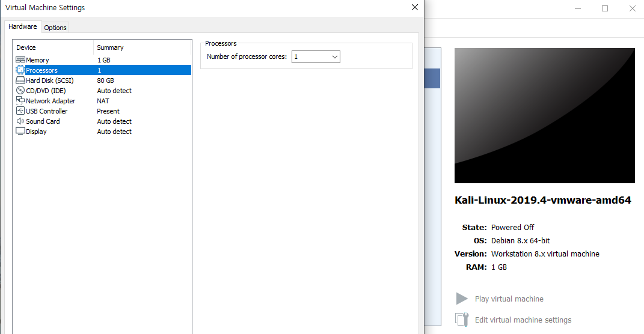The image size is (644, 334).
Task: Click the Memory device icon
Action: tap(20, 60)
